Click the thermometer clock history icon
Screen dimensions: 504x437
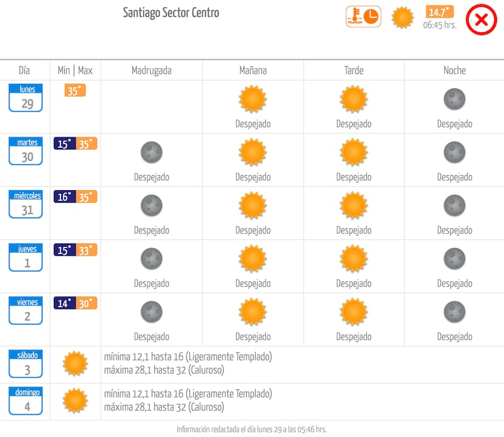click(364, 17)
